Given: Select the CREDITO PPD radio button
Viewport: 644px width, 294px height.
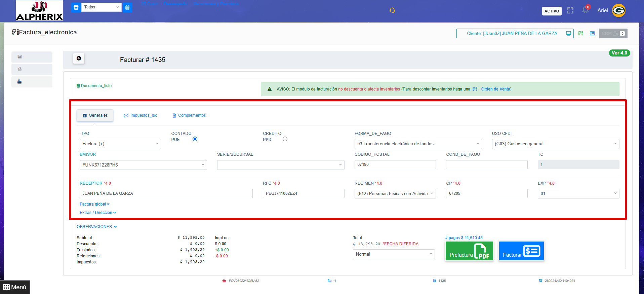Looking at the screenshot, I should 285,139.
